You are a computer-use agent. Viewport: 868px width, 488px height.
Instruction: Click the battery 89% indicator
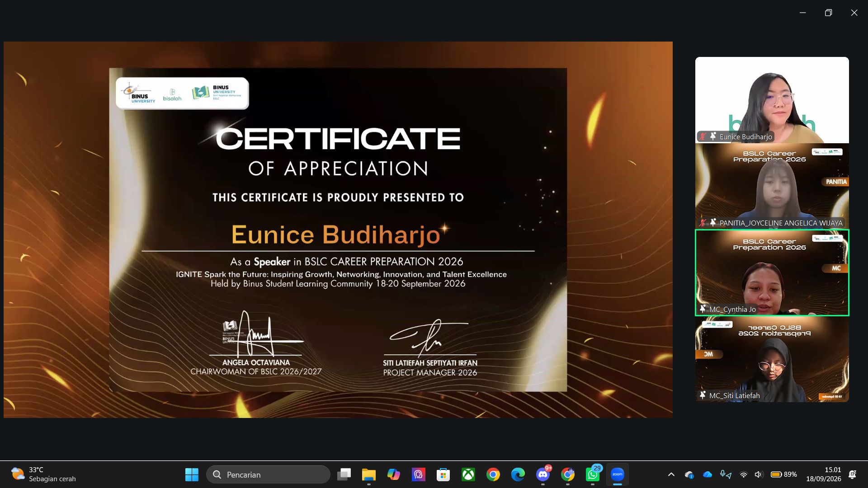[x=783, y=474]
